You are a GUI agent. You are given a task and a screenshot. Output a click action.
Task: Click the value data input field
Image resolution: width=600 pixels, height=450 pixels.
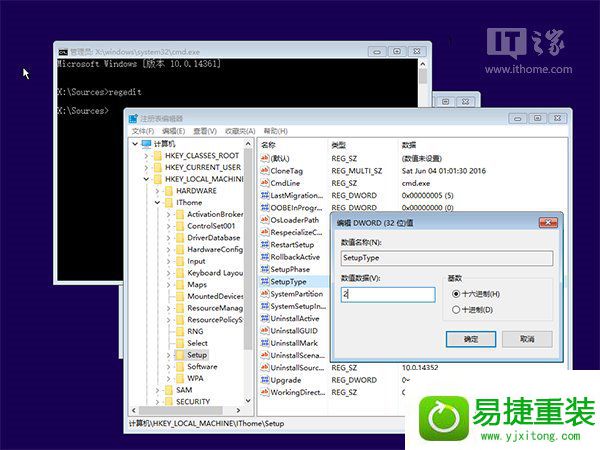pyautogui.click(x=388, y=295)
